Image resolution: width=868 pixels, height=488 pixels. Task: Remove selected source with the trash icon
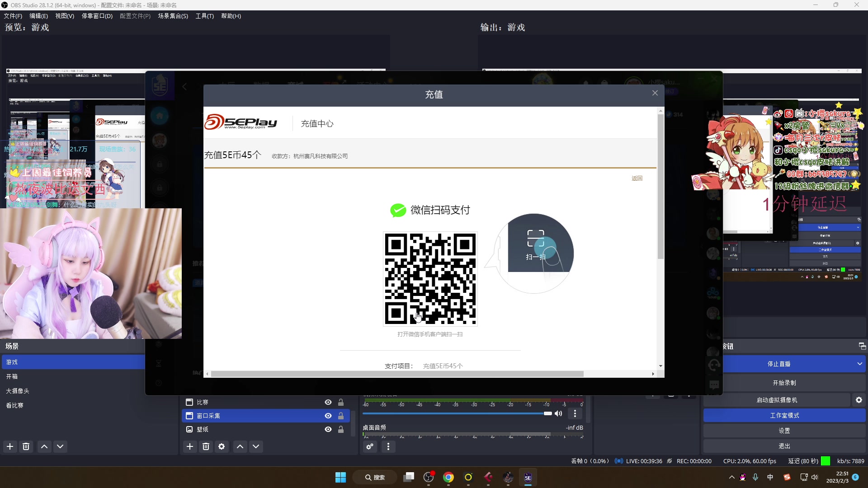click(206, 446)
